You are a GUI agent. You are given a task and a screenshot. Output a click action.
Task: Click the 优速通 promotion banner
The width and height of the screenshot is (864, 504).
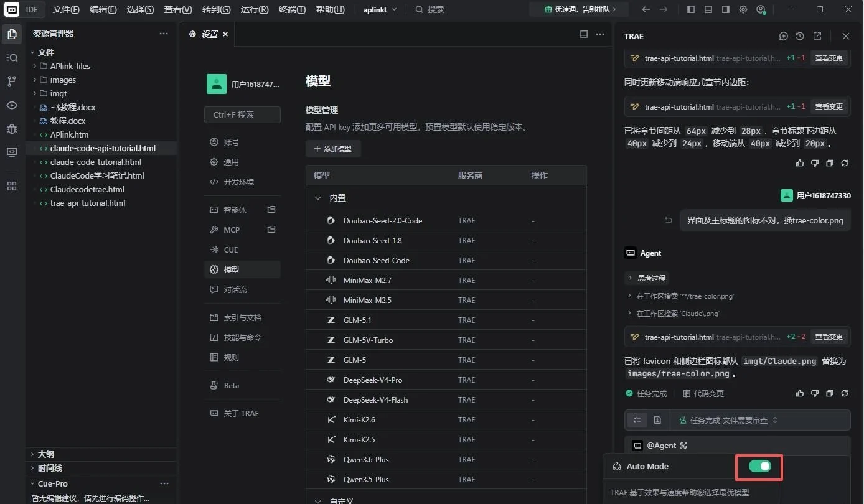580,9
